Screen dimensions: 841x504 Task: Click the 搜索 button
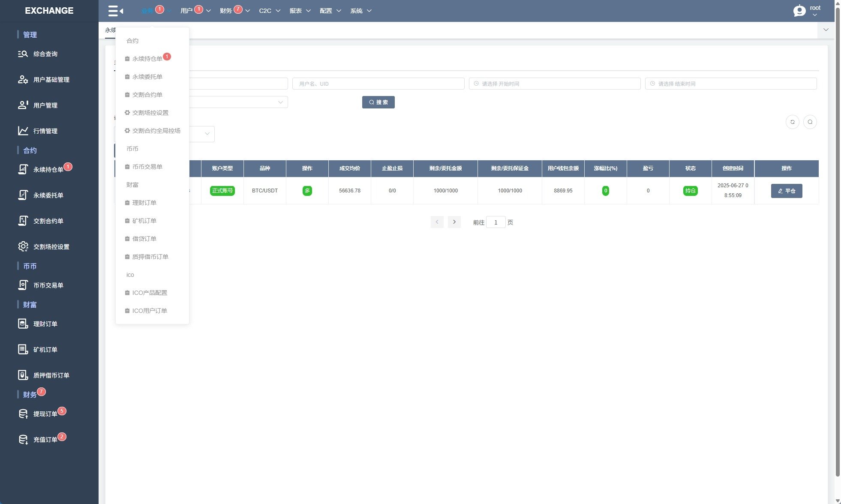pyautogui.click(x=378, y=102)
